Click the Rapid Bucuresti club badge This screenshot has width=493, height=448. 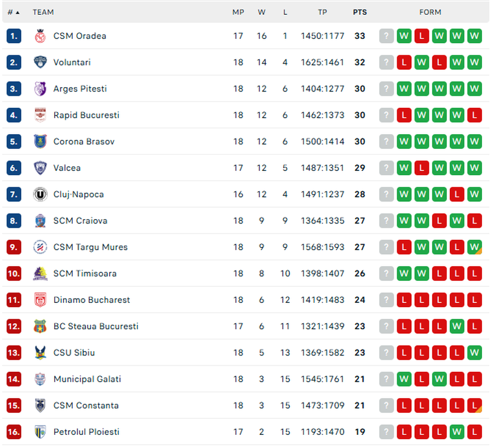41,115
